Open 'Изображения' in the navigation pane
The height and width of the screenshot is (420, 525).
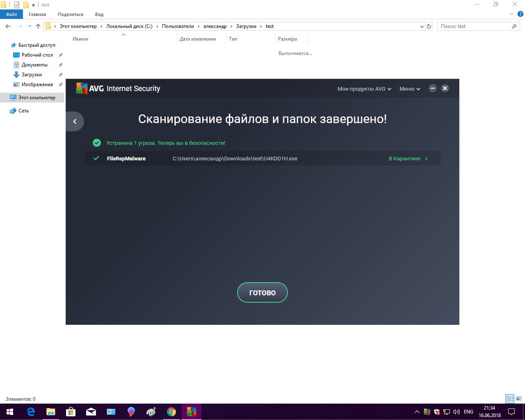37,84
